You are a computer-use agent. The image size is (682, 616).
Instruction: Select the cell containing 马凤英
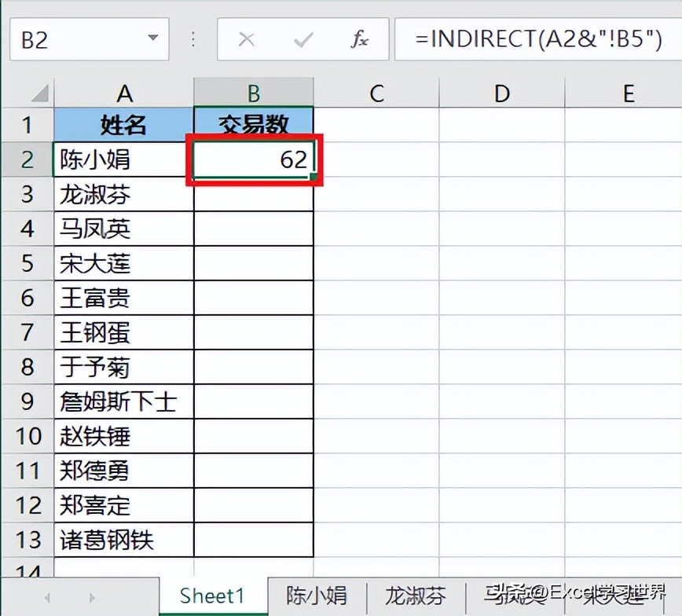click(x=124, y=229)
